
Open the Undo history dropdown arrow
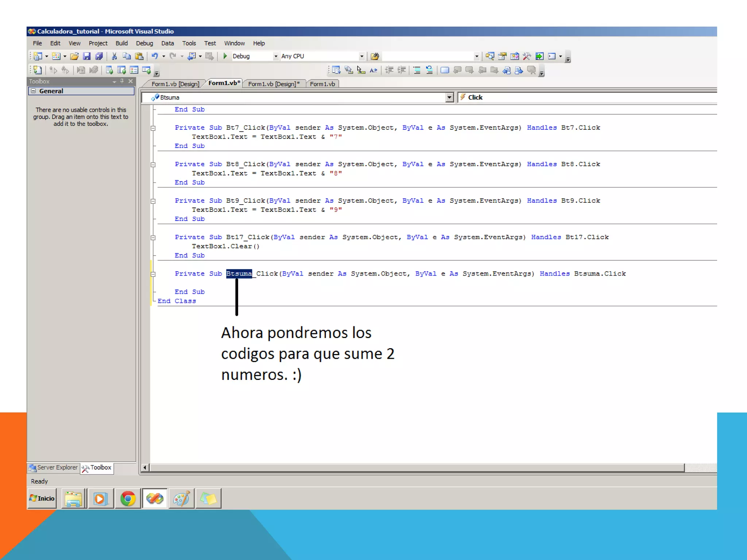[163, 56]
